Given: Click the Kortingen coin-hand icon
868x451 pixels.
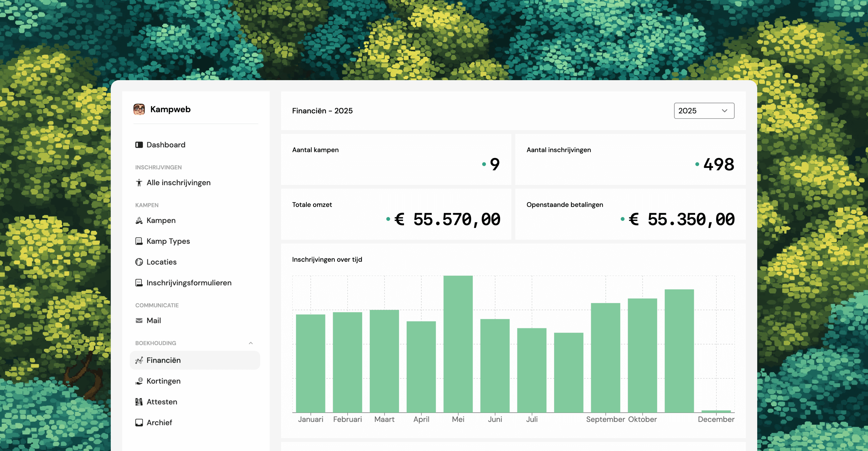Looking at the screenshot, I should tap(139, 381).
